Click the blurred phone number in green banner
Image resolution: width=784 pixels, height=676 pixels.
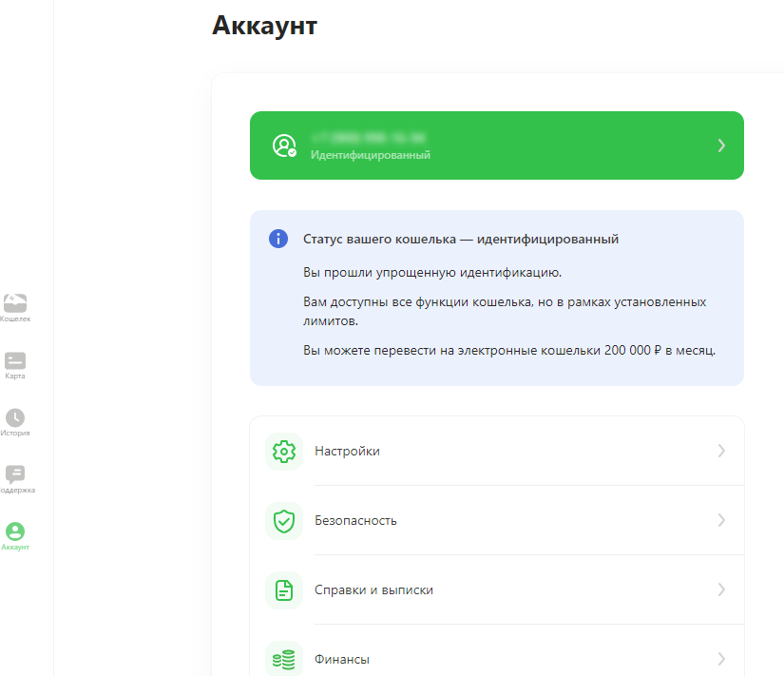(368, 138)
